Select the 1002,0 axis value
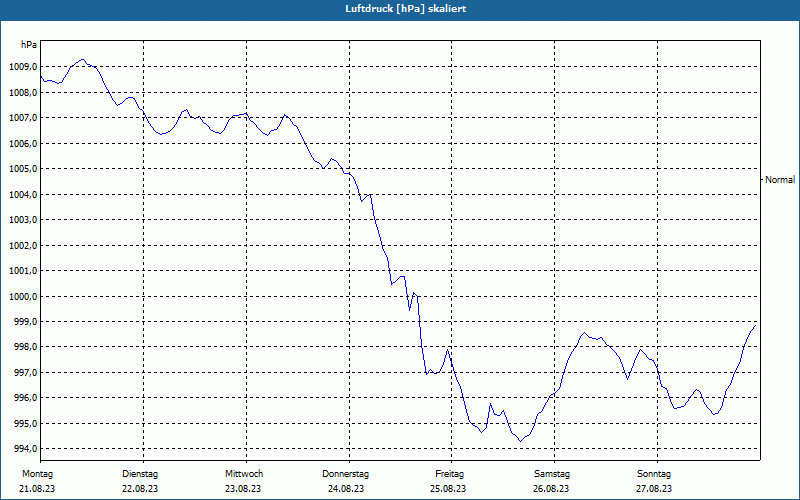This screenshot has height=500, width=800. [x=22, y=246]
